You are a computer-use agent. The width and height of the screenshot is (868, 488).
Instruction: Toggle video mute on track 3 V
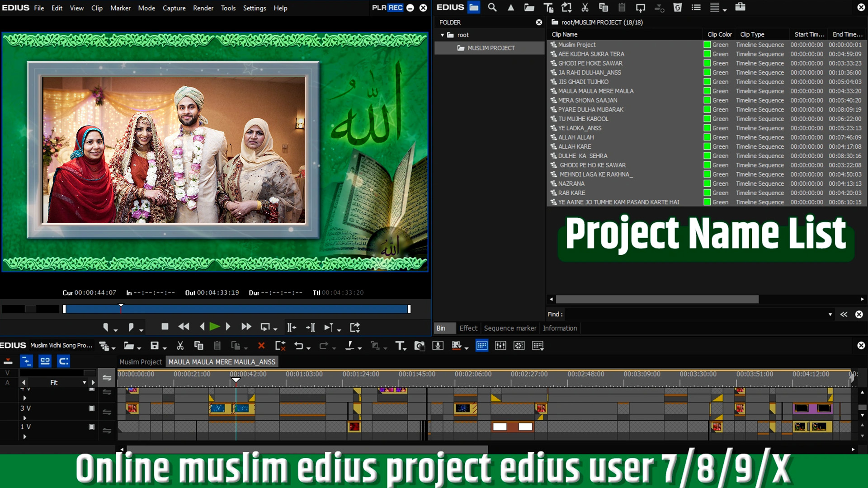point(92,408)
